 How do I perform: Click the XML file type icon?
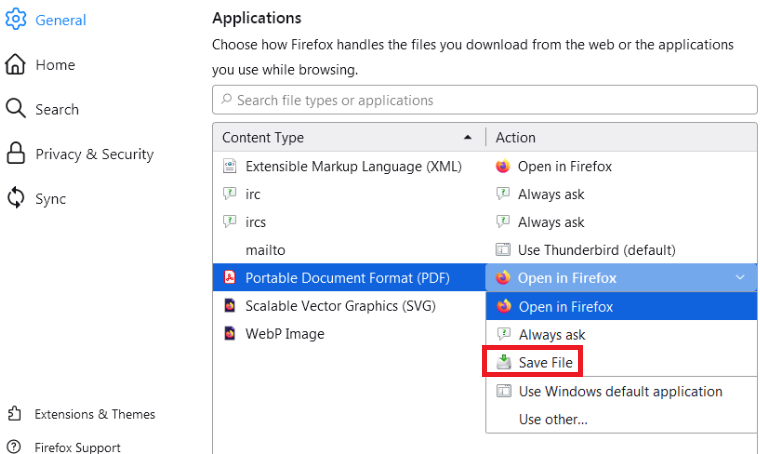coord(229,166)
